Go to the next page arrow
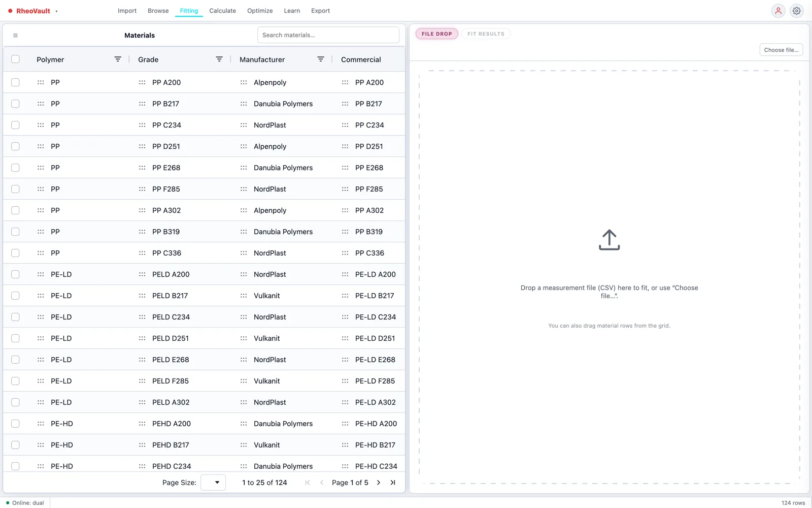This screenshot has height=508, width=812. tap(379, 483)
